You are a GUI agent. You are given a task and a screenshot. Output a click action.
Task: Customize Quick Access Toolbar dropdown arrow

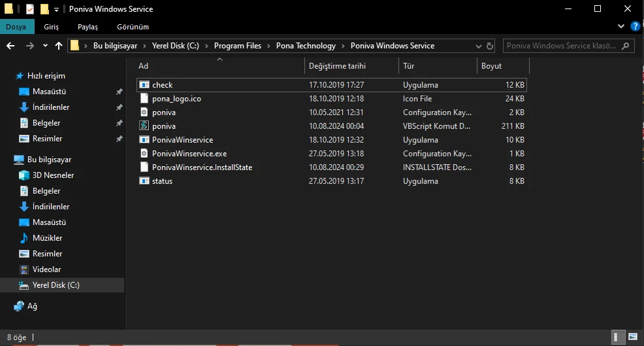(x=56, y=9)
